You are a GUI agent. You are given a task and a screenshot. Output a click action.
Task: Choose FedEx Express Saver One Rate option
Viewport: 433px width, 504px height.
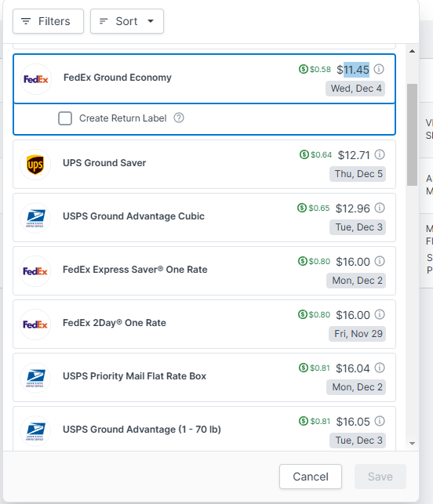click(204, 271)
